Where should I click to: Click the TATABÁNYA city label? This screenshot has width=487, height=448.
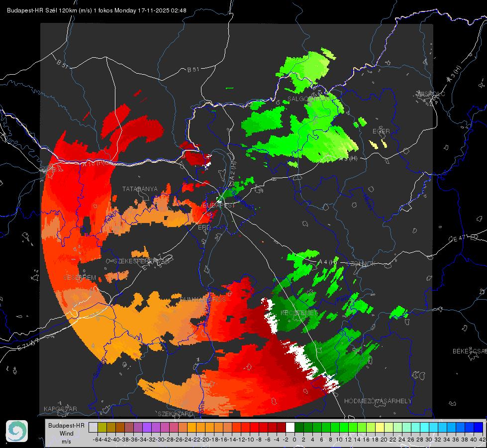tap(140, 189)
